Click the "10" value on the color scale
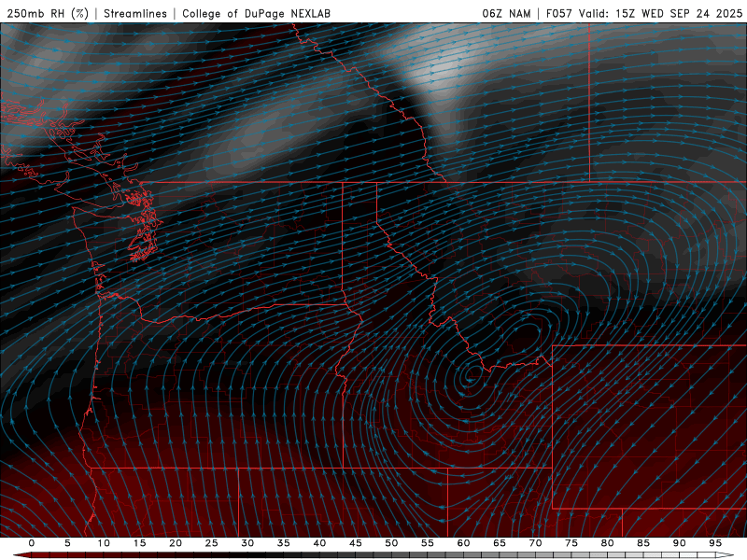The width and height of the screenshot is (747, 560). (104, 543)
